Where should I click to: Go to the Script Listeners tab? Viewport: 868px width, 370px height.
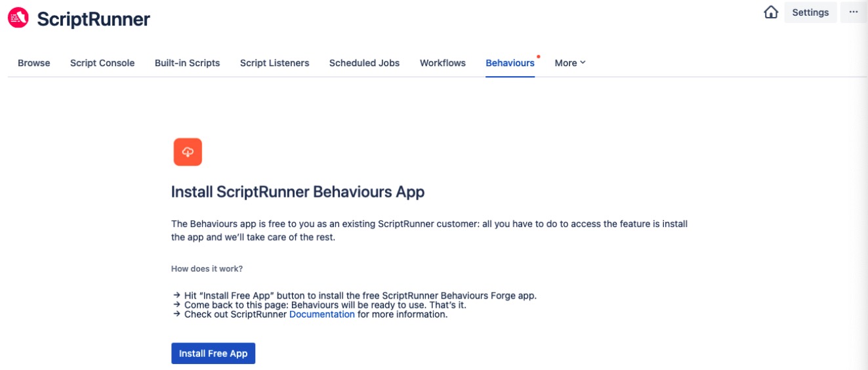[x=274, y=63]
